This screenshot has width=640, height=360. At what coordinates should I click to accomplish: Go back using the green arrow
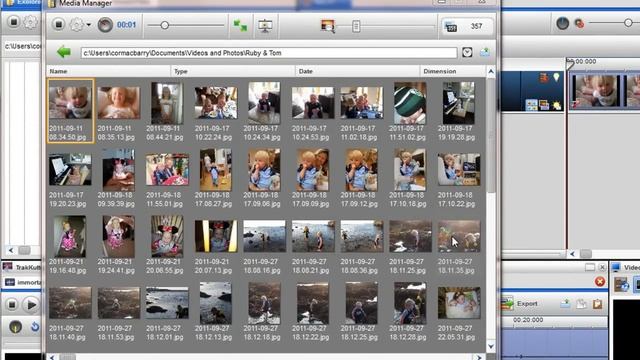pos(64,52)
